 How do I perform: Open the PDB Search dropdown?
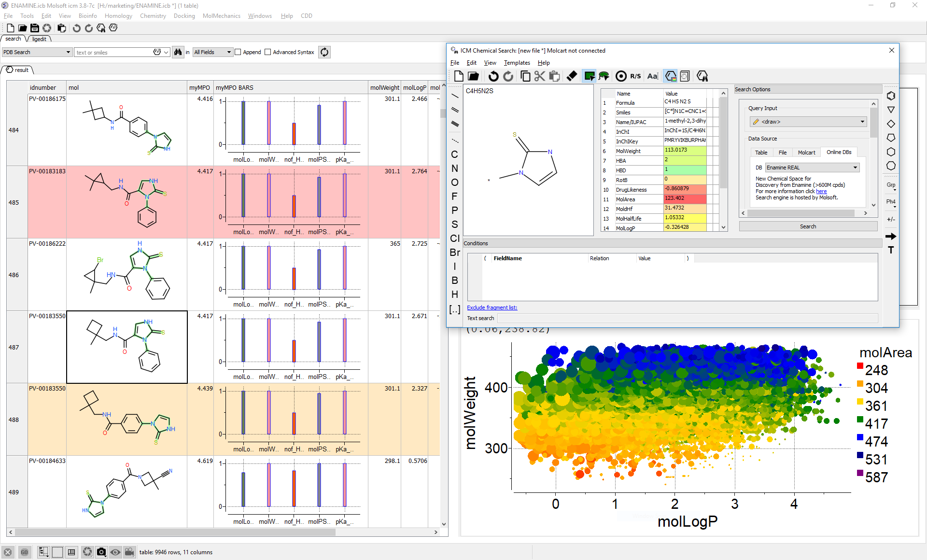click(37, 52)
